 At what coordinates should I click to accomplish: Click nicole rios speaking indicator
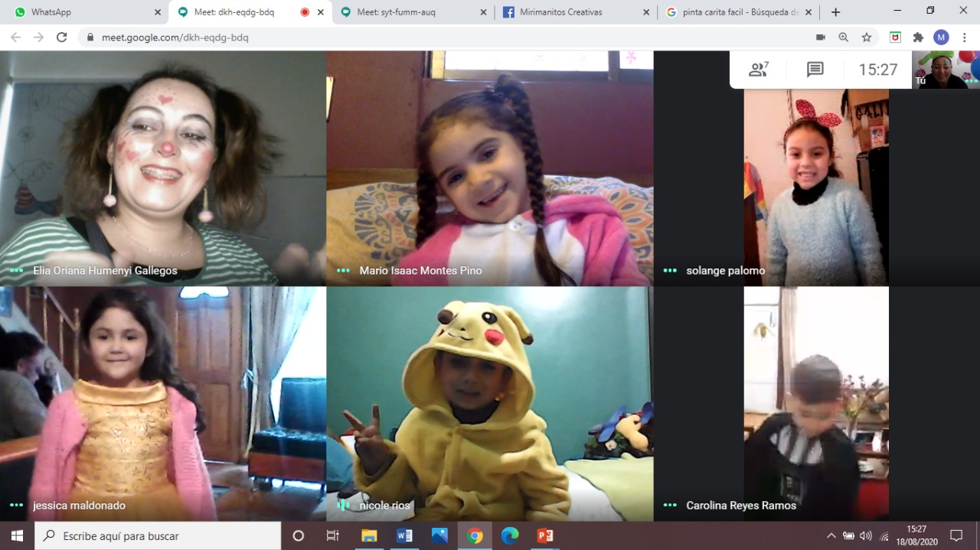click(x=343, y=506)
